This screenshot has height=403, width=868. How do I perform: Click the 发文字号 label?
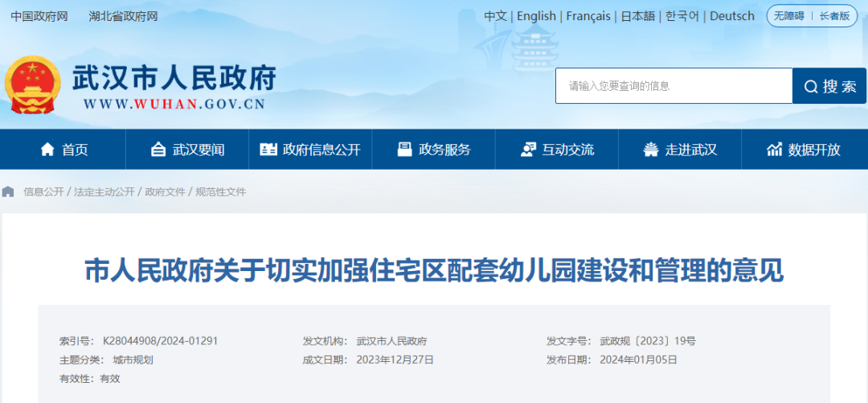coord(568,341)
